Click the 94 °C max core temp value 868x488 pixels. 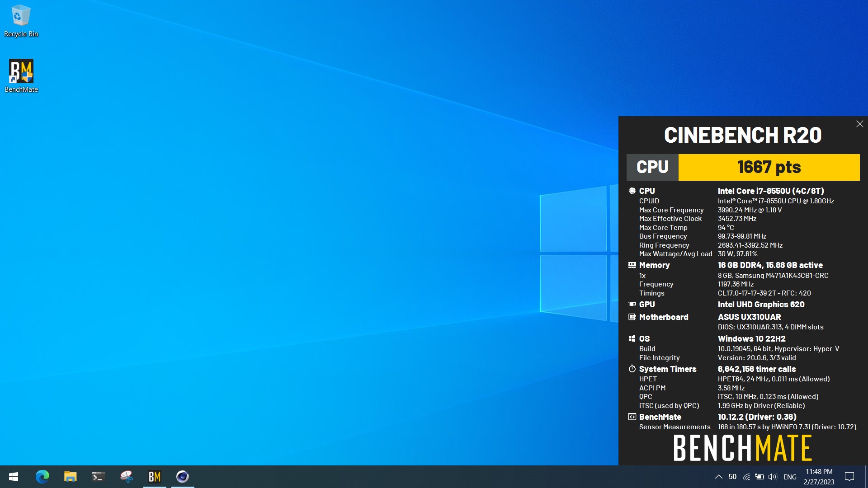click(x=726, y=228)
